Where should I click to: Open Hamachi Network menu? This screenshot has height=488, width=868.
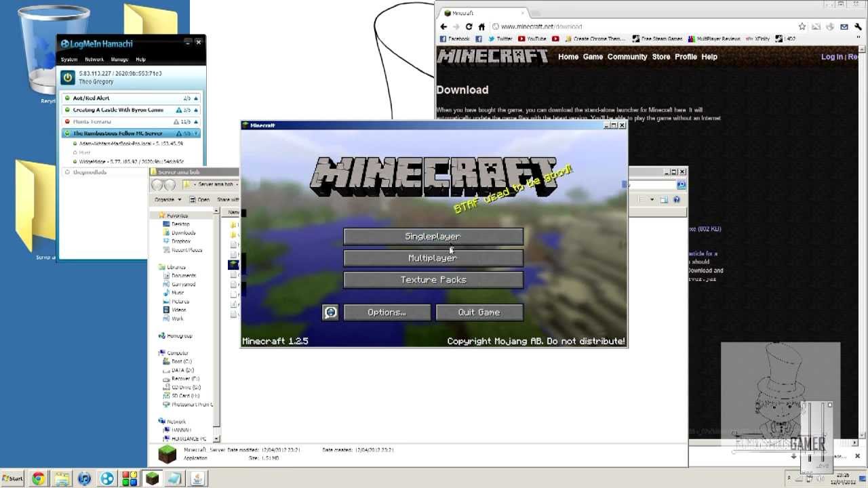[x=94, y=60]
